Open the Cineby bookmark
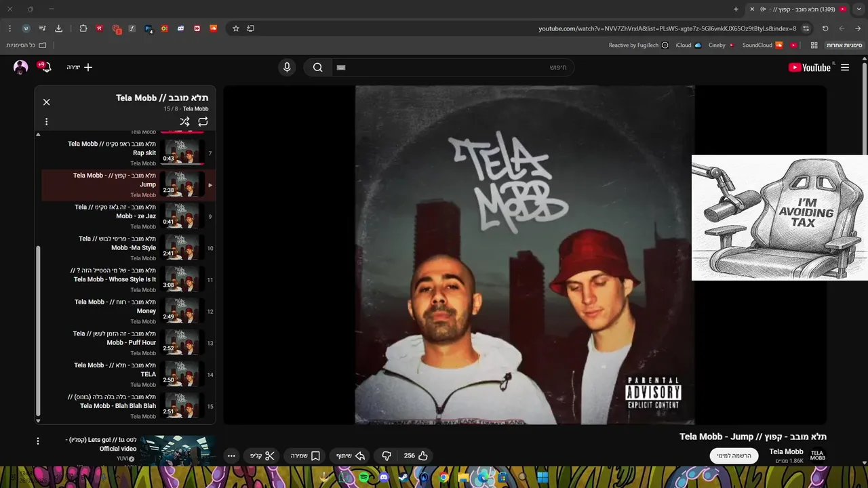The image size is (868, 488). [x=722, y=45]
